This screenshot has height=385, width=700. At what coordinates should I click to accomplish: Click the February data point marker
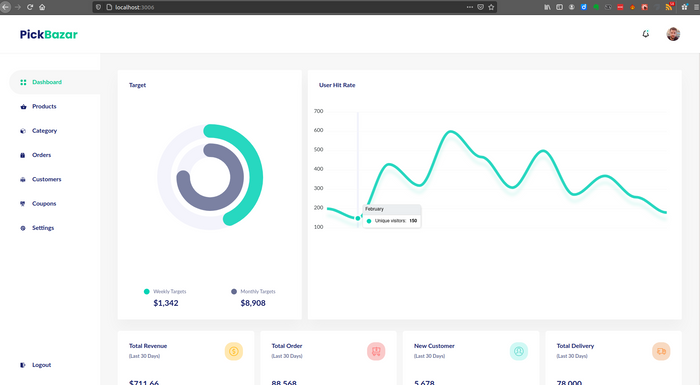358,218
